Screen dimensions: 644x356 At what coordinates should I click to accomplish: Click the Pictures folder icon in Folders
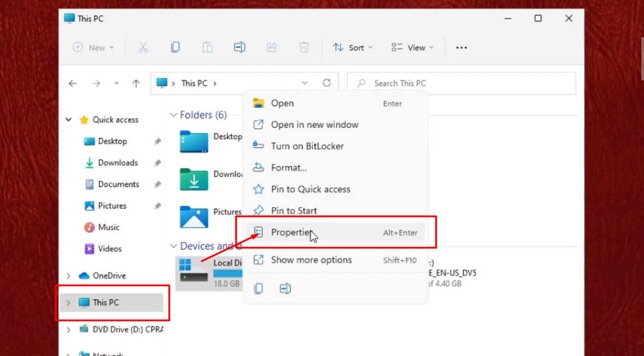pos(194,217)
